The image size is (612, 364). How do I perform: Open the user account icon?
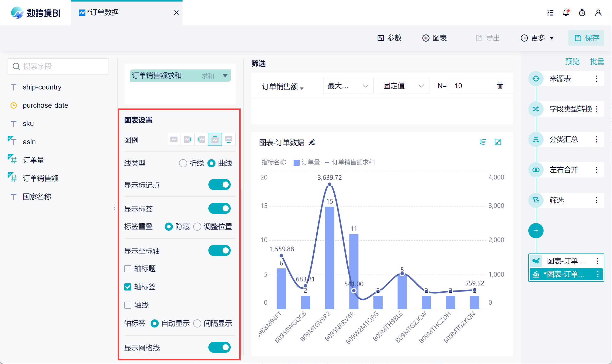[598, 13]
